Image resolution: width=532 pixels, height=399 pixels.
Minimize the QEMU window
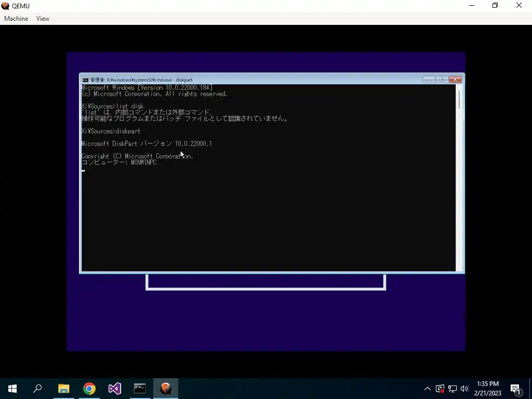click(472, 6)
